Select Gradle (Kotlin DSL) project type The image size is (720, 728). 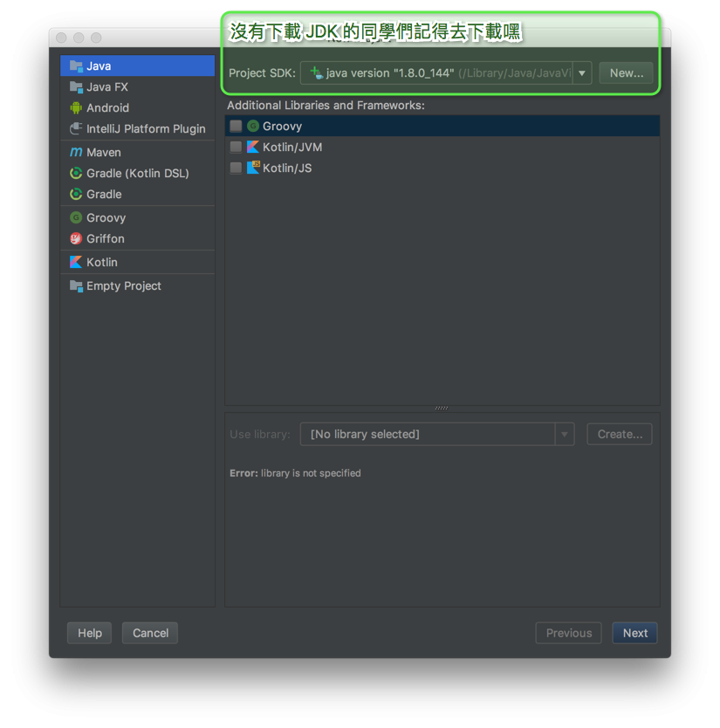(137, 173)
